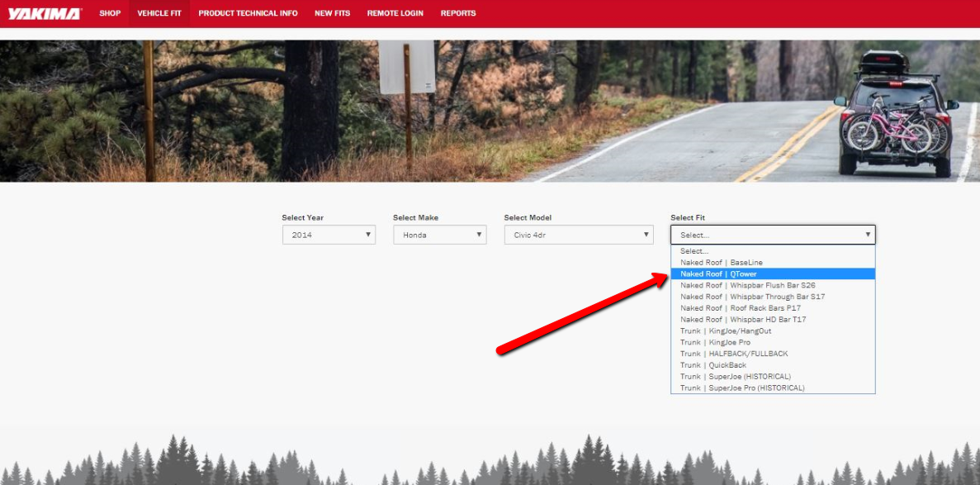Open the New Fits page

tap(333, 13)
